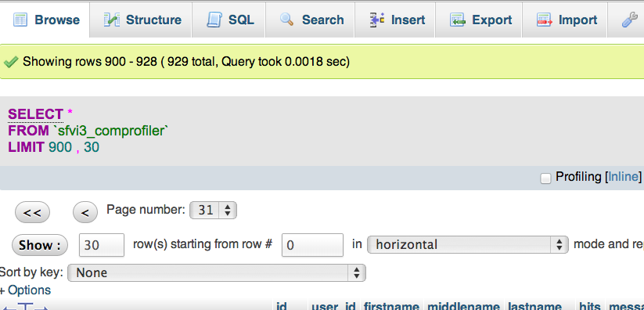Click the SELECT keyword in the query

tap(36, 114)
